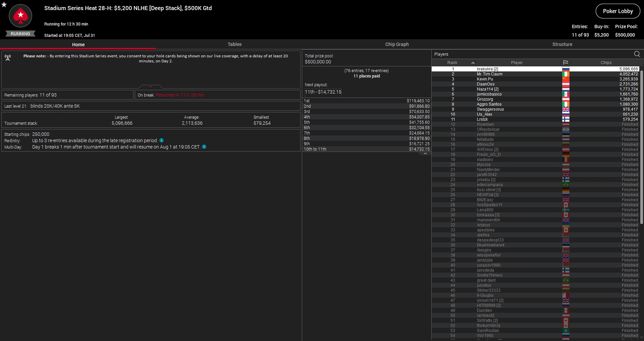Click the flag icon beside Kevin.Pu
The height and width of the screenshot is (341, 644).
coord(566,79)
